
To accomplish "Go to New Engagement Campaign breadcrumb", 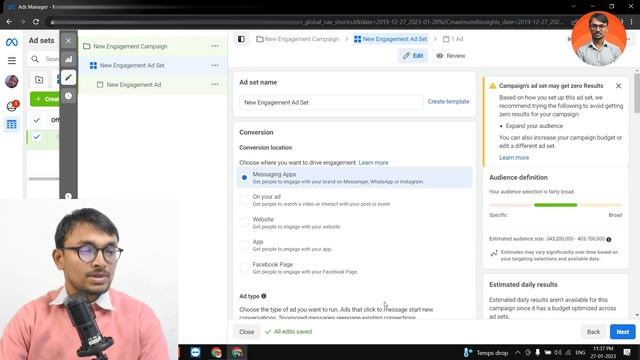I will [298, 39].
